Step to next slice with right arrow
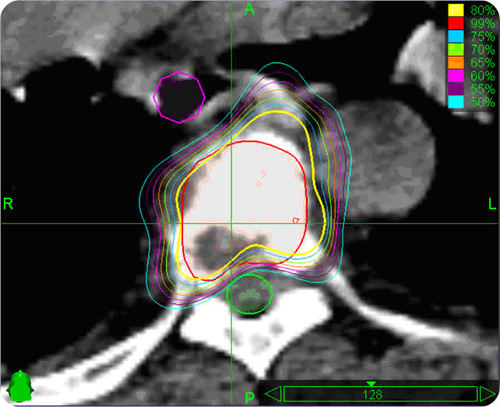Viewport: 500px width, 407px height. tap(487, 394)
